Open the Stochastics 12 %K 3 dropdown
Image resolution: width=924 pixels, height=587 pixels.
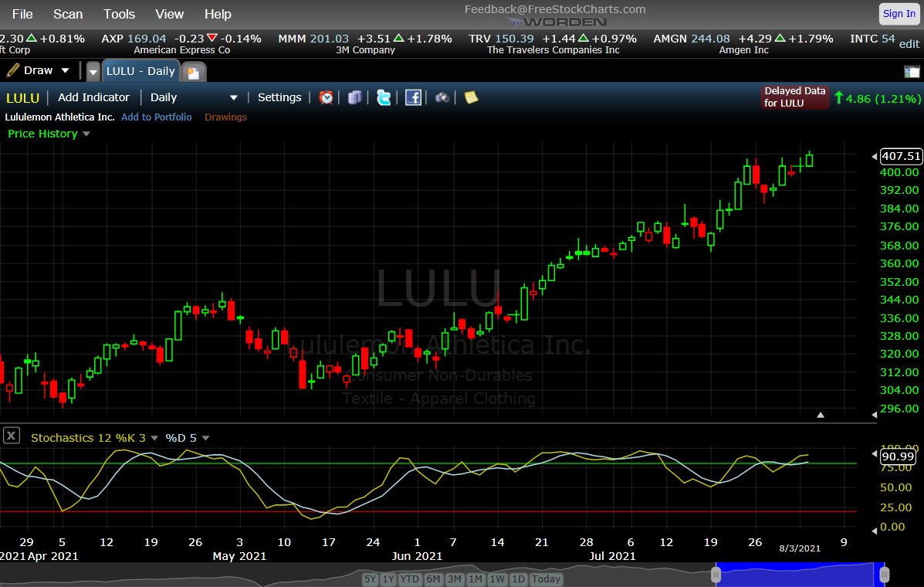(154, 438)
